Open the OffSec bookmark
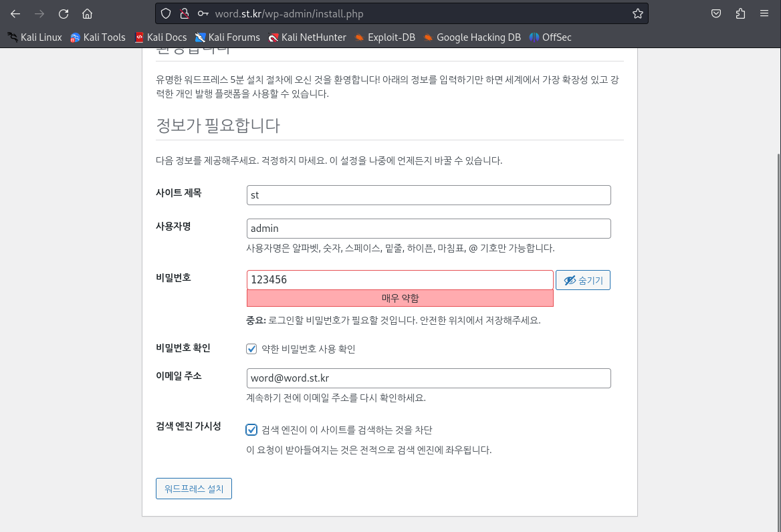This screenshot has height=532, width=781. click(550, 37)
